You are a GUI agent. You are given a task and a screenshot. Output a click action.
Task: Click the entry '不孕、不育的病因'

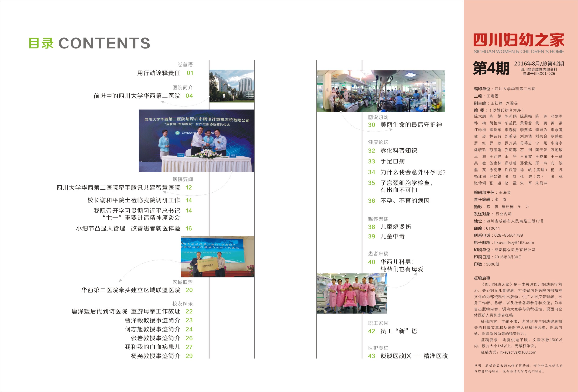coord(405,201)
